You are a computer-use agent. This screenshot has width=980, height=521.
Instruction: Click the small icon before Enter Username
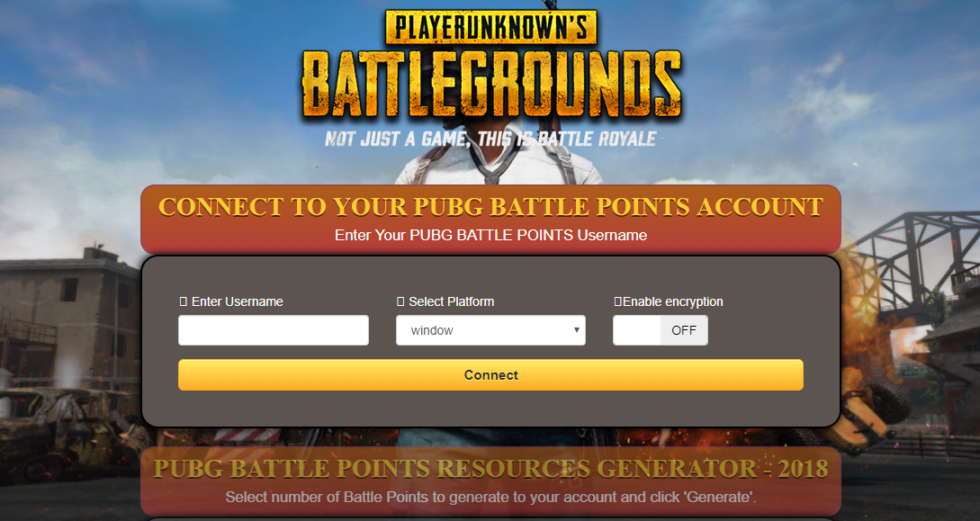pos(183,301)
